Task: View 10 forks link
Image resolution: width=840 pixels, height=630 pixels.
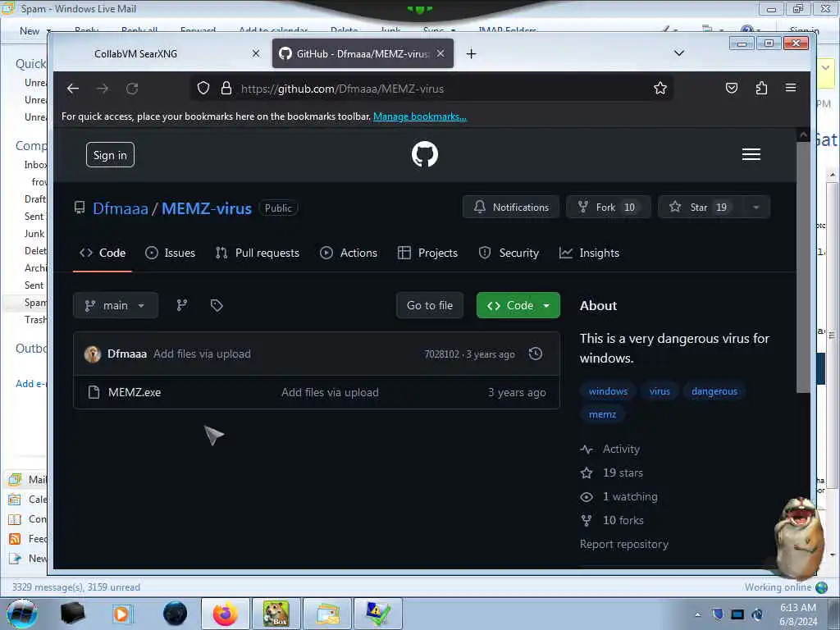Action: 612,520
